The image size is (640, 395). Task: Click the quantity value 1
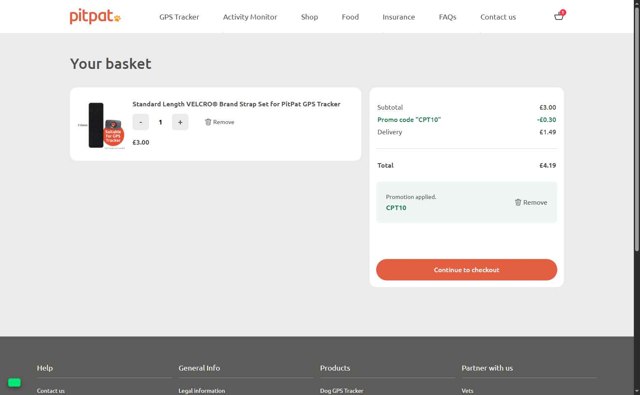coord(160,122)
